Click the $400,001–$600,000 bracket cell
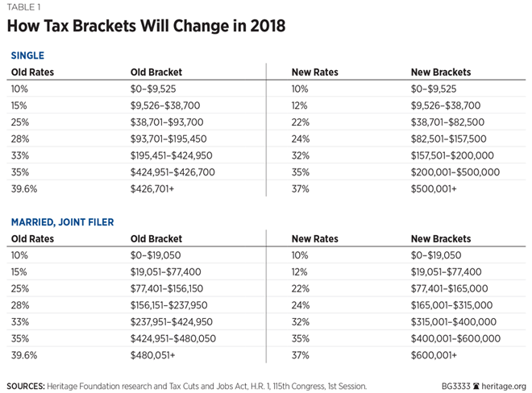 point(455,339)
